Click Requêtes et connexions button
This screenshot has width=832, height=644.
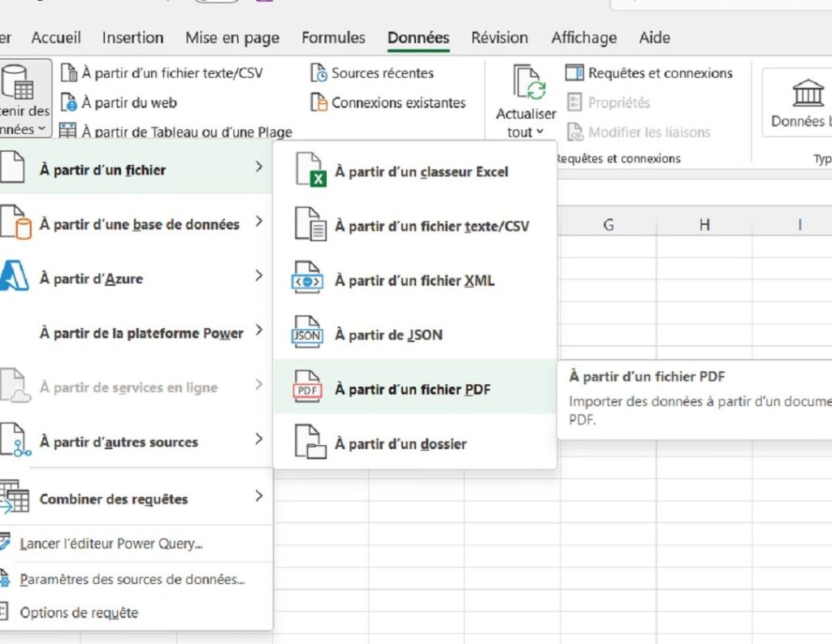(649, 72)
